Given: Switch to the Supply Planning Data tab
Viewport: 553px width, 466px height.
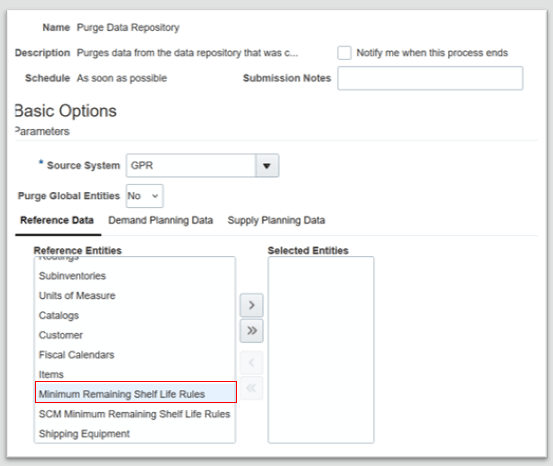Looking at the screenshot, I should [276, 220].
